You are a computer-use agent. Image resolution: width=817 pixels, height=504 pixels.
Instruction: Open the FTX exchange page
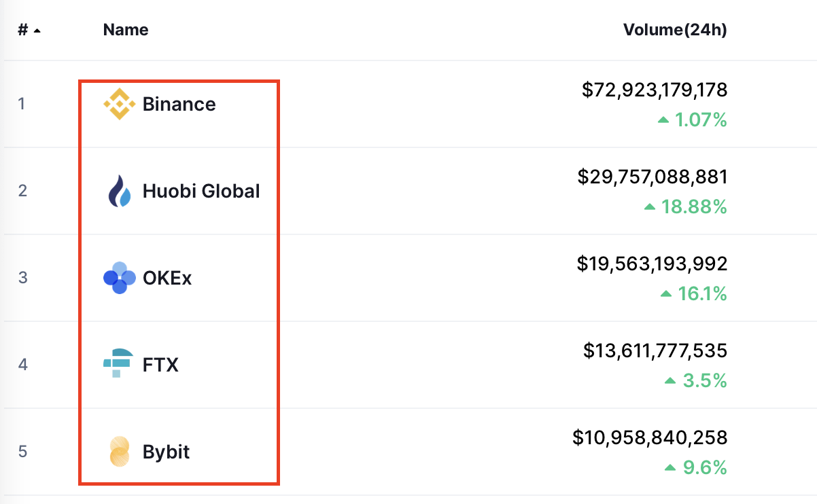(160, 365)
